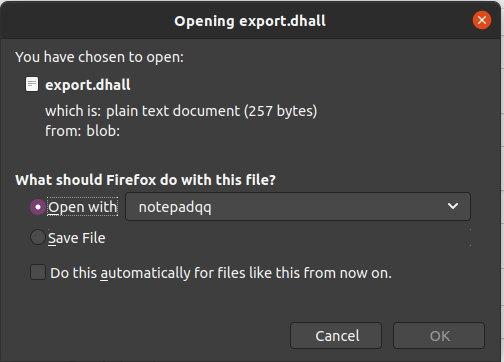The image size is (504, 362).
Task: Click the notepadqq text in the dropdown
Action: (x=175, y=207)
